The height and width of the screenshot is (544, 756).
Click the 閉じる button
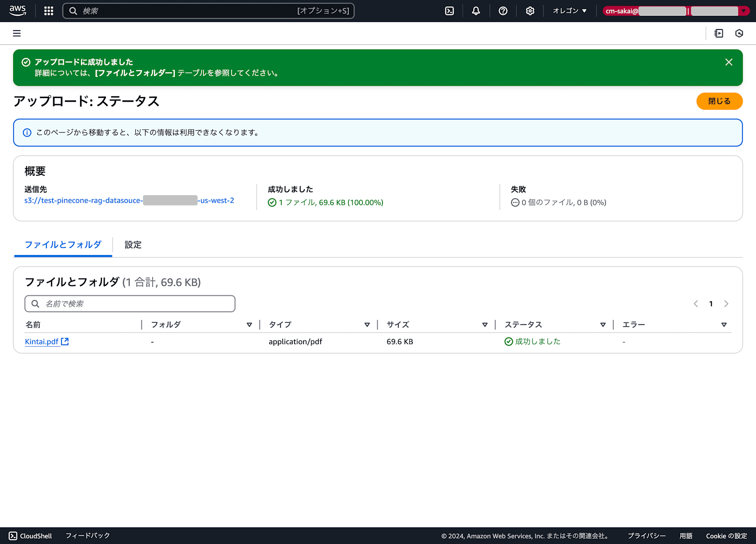719,101
